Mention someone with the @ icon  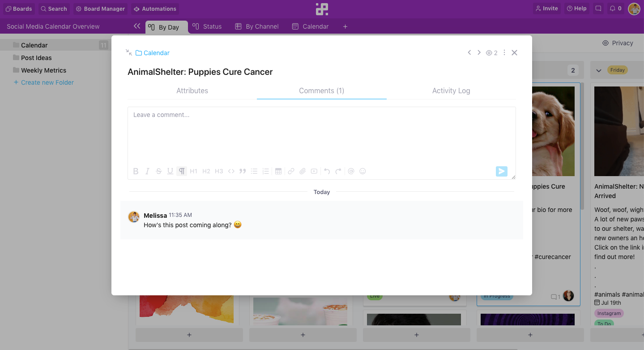pos(351,171)
